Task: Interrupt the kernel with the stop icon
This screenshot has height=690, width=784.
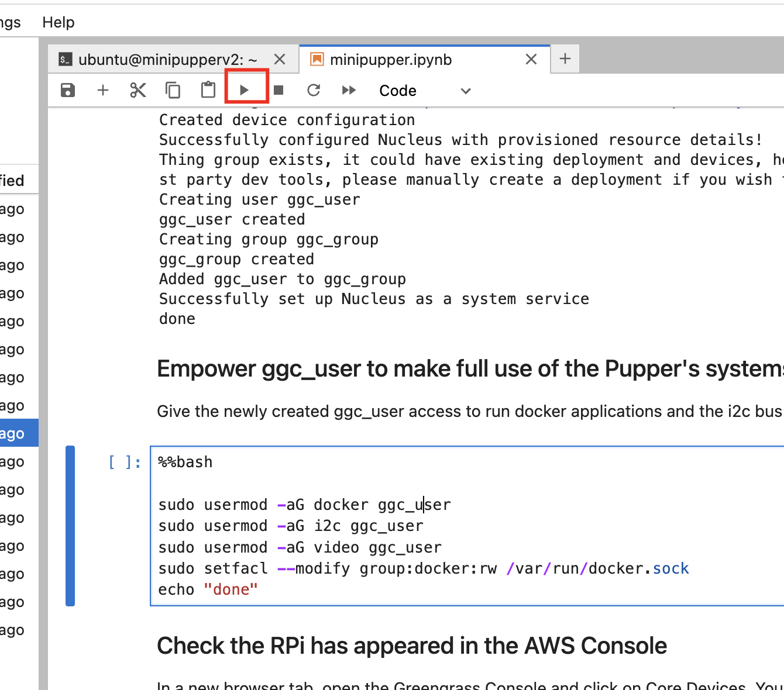Action: (279, 90)
